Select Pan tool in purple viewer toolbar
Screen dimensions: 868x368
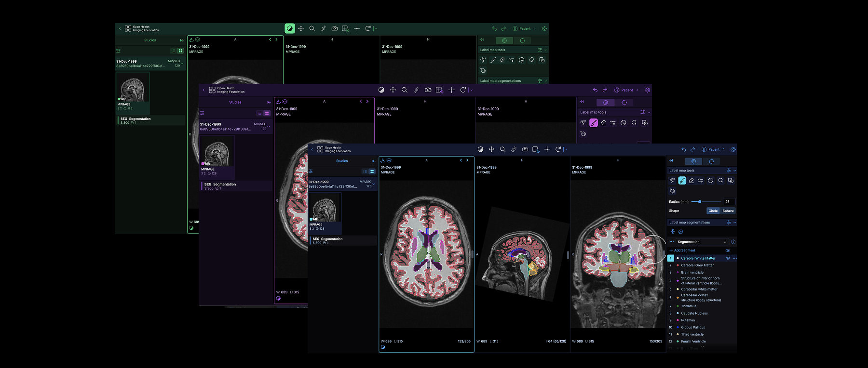pyautogui.click(x=393, y=90)
